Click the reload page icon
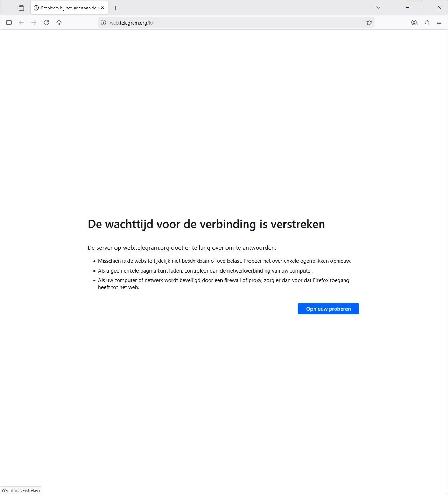Image resolution: width=448 pixels, height=494 pixels. 47,22
